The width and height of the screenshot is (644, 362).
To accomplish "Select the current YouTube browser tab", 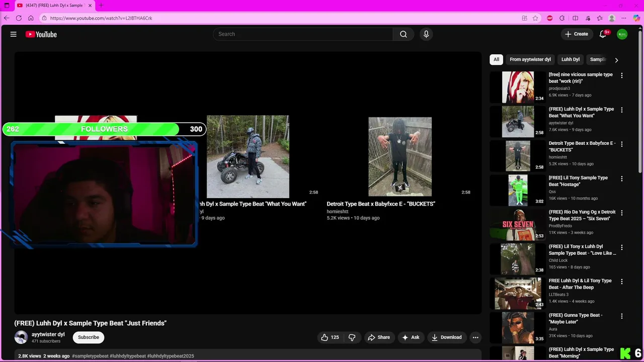I will [x=54, y=6].
